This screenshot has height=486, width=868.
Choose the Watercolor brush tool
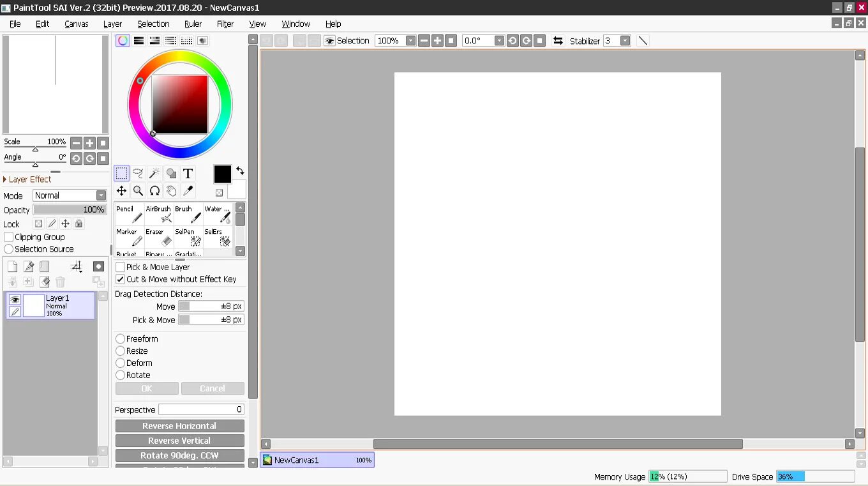218,215
